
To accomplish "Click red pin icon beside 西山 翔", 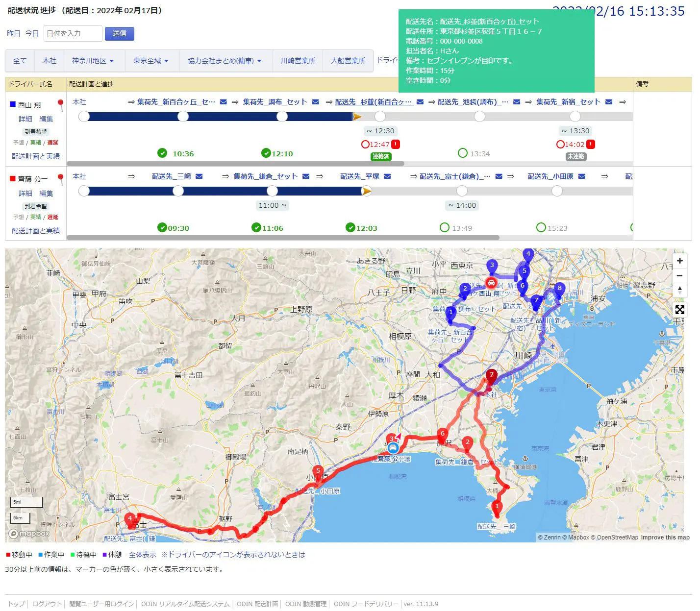I will (61, 104).
